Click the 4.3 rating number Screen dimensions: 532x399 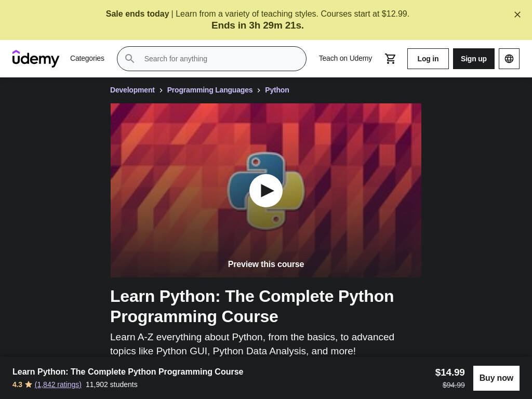17,384
